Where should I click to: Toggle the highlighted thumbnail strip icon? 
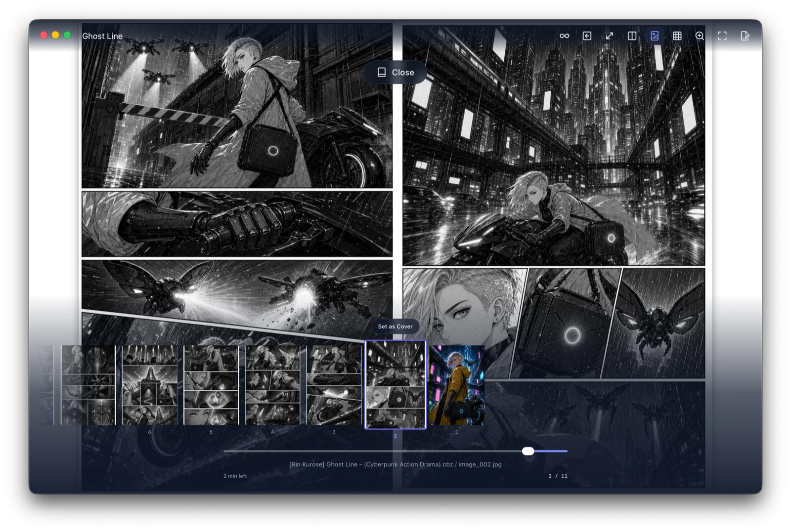click(655, 36)
